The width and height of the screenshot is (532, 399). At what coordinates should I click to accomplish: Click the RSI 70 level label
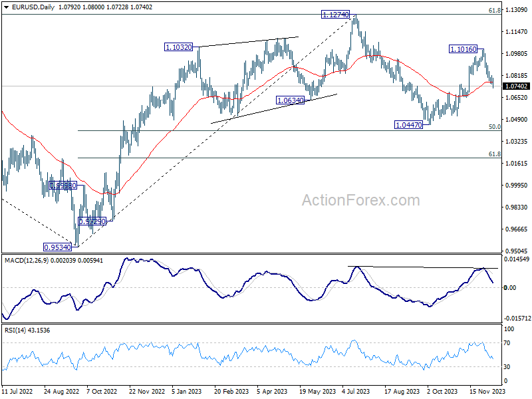[x=507, y=343]
